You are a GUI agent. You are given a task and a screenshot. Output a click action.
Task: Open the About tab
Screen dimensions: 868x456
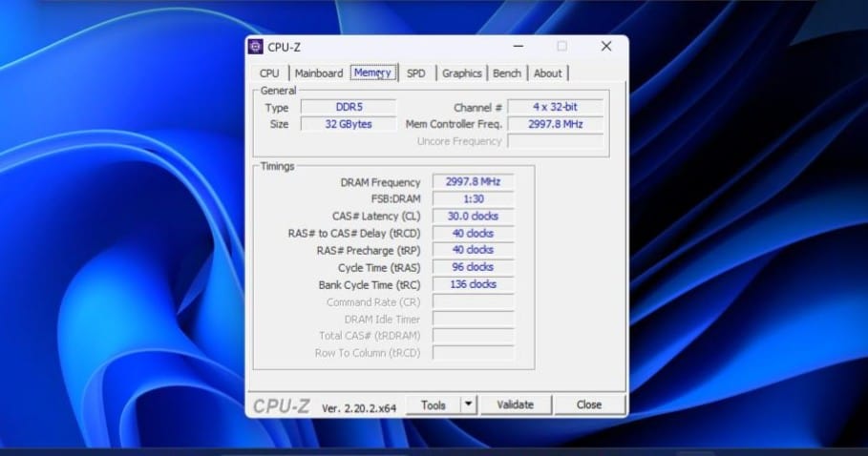[547, 73]
